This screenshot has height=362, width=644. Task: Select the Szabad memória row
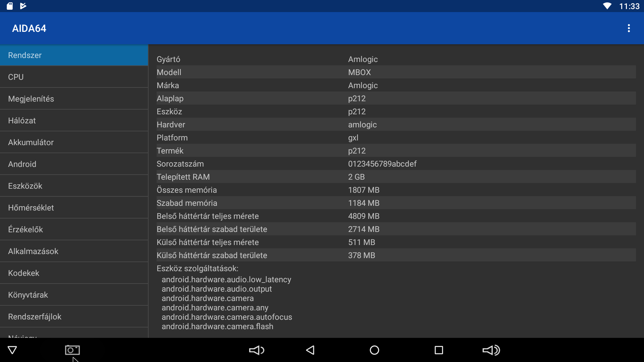(396, 203)
